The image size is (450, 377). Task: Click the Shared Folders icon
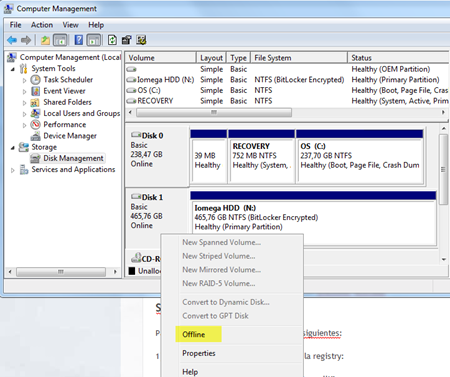click(35, 102)
